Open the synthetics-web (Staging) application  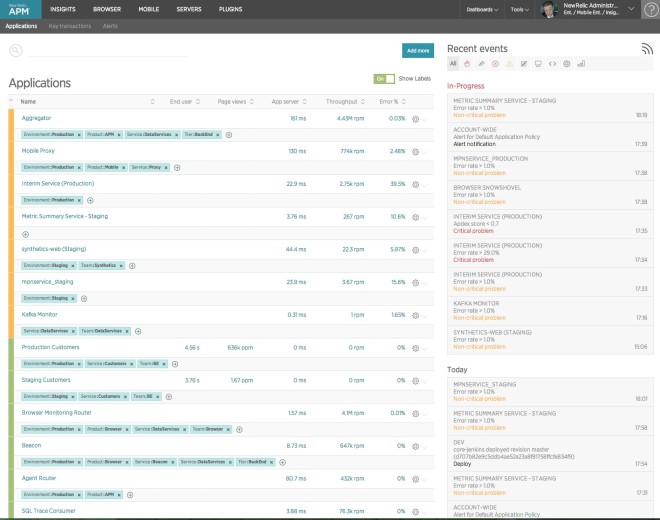pyautogui.click(x=54, y=249)
